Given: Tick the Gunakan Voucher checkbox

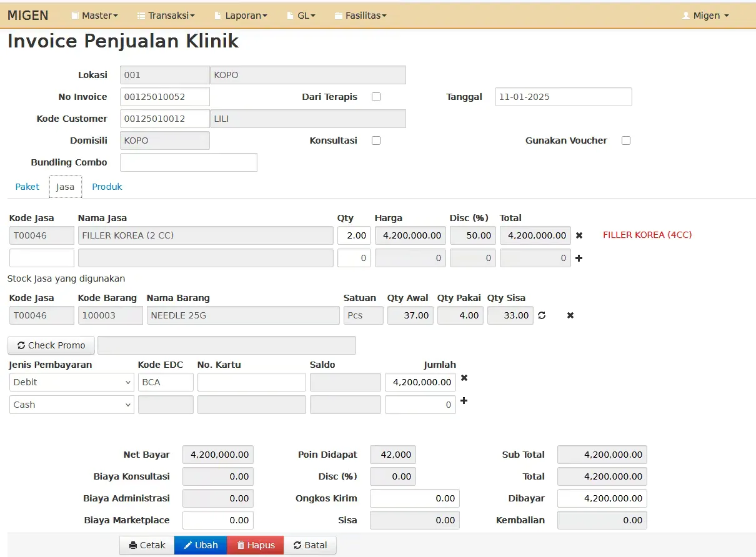Looking at the screenshot, I should tap(626, 140).
